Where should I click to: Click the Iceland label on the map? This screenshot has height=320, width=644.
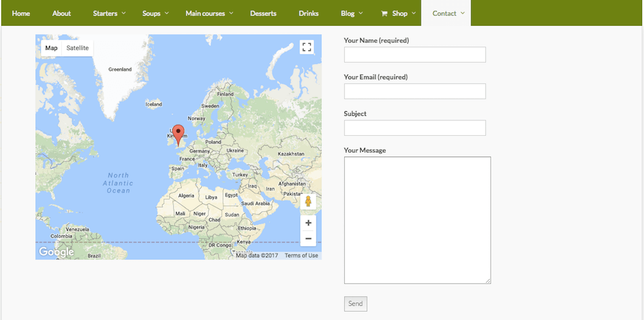(x=154, y=104)
